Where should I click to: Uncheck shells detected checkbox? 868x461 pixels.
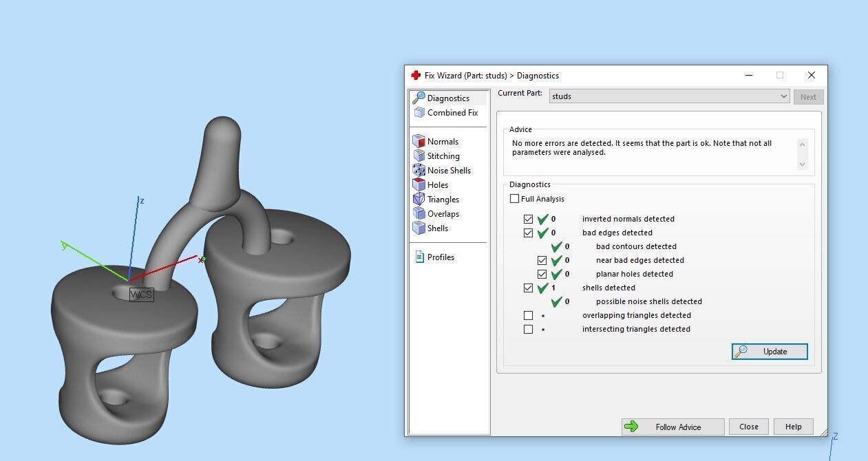click(x=528, y=288)
